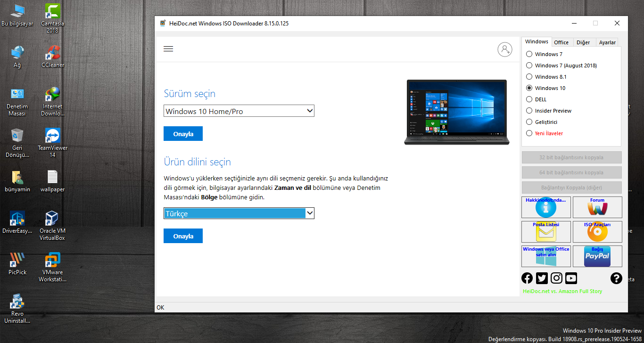Open HeiDoc.net vs. Amazon Full Story link
The image size is (644, 343).
[x=562, y=291]
